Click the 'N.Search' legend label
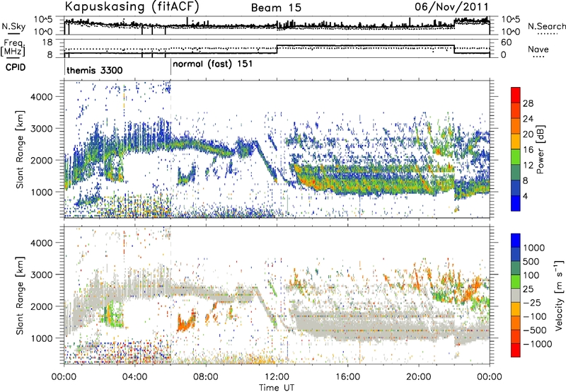 click(546, 26)
